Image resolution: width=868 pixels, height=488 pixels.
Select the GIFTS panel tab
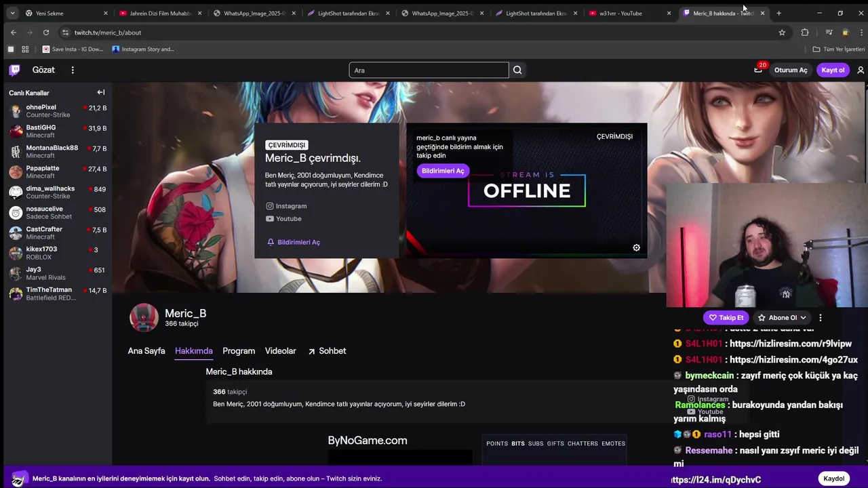(x=555, y=444)
